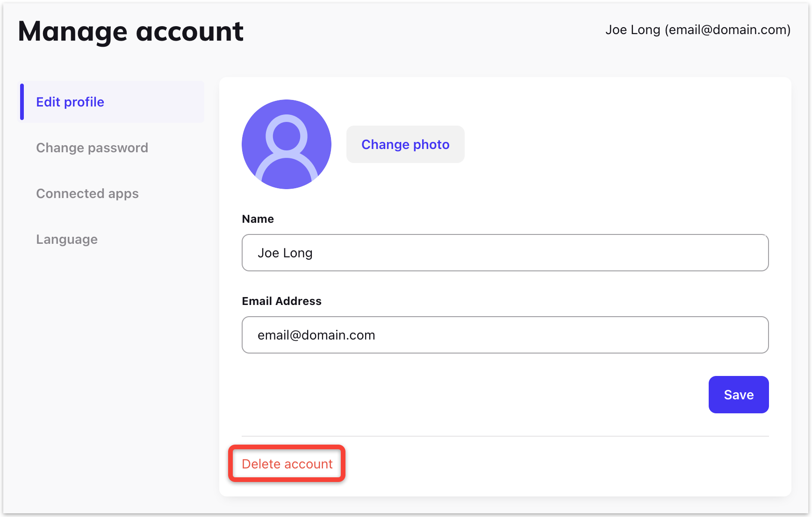Click the Email Address field label
Screen dimensions: 812x517
click(x=281, y=301)
